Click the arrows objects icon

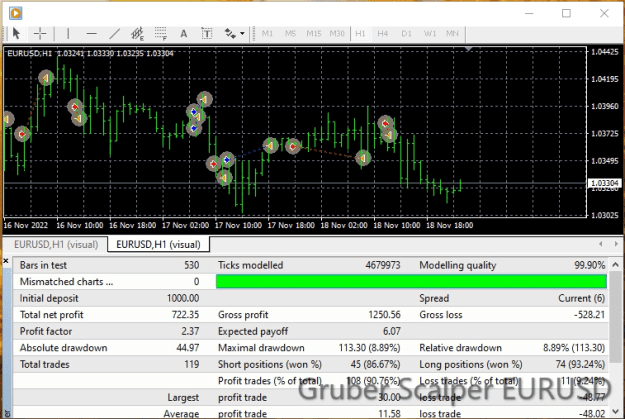coord(230,33)
